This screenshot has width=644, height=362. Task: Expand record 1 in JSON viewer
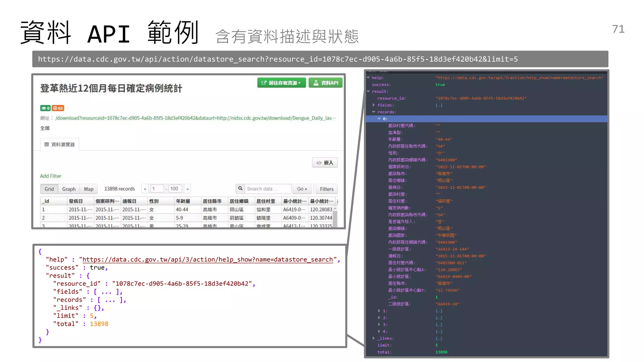pos(379,311)
